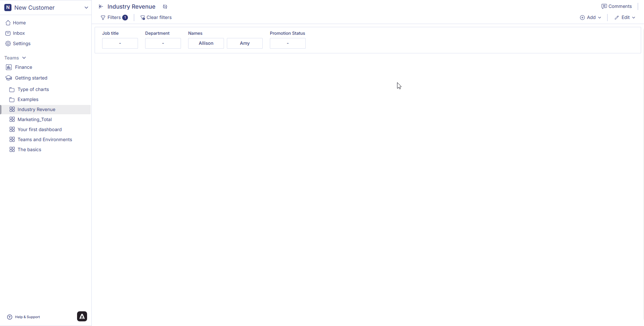
Task: Open the Type of charts folder
Action: tap(33, 90)
